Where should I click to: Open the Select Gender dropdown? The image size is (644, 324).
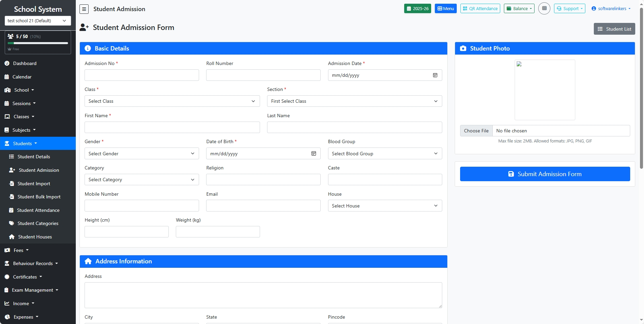pos(141,154)
